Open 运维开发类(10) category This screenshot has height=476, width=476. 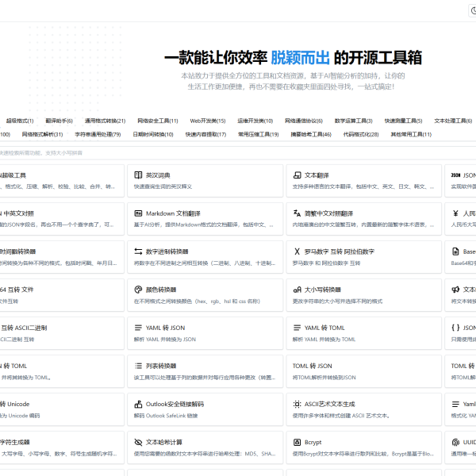pos(255,121)
